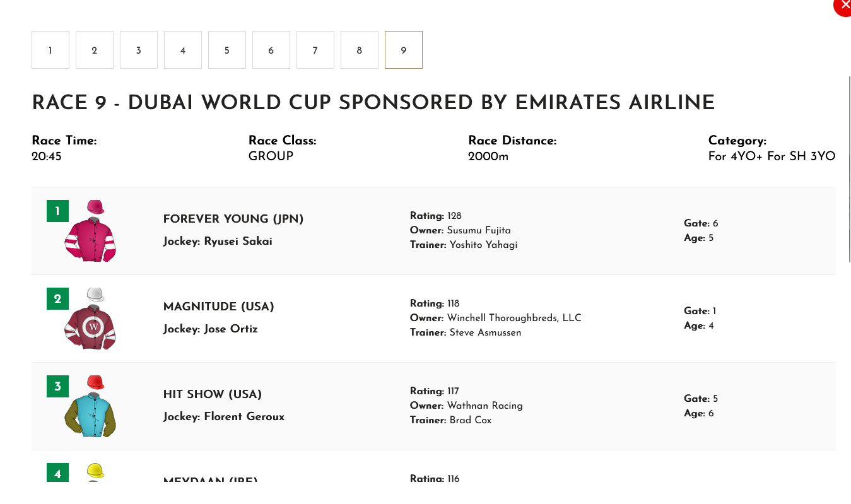Image resolution: width=851 pixels, height=504 pixels.
Task: Select the active race 9 tab
Action: coord(404,50)
